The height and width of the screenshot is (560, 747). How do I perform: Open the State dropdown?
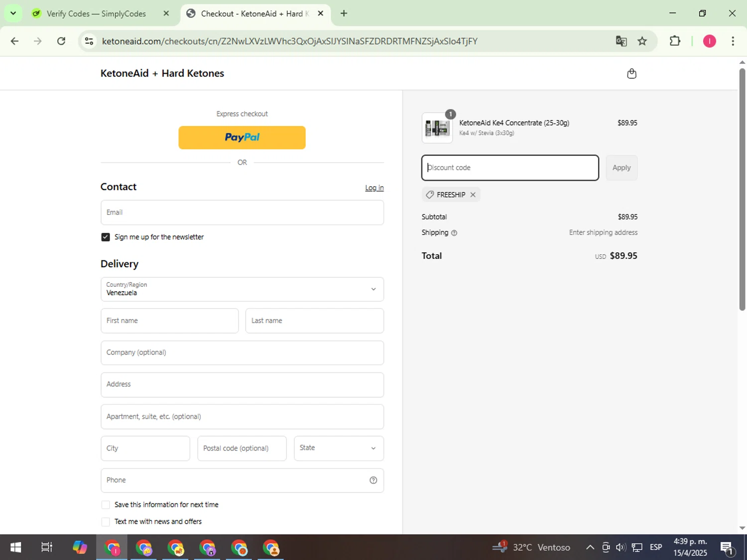(339, 448)
